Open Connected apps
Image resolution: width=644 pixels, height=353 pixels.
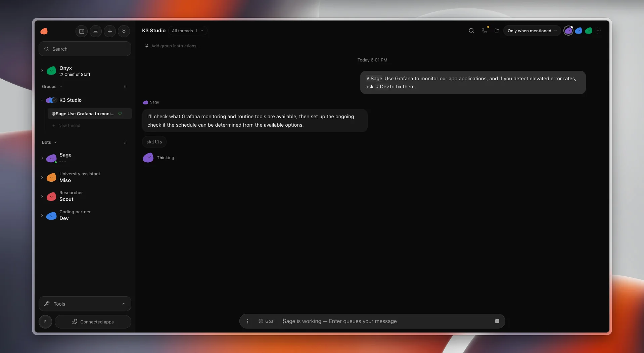93,322
